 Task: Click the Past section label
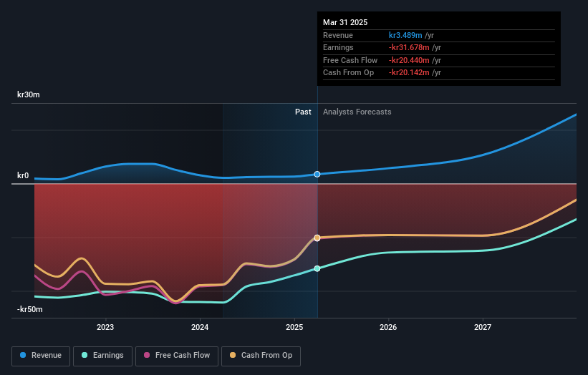[x=303, y=112]
